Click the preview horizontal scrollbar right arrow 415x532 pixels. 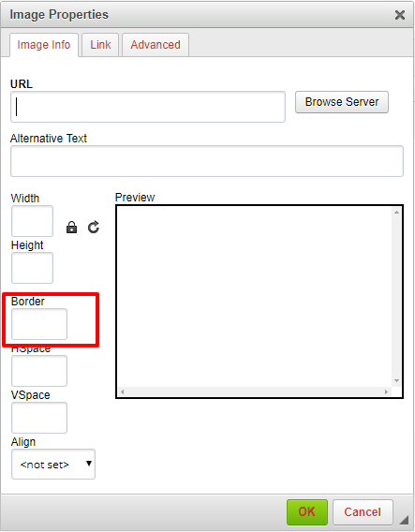click(386, 392)
